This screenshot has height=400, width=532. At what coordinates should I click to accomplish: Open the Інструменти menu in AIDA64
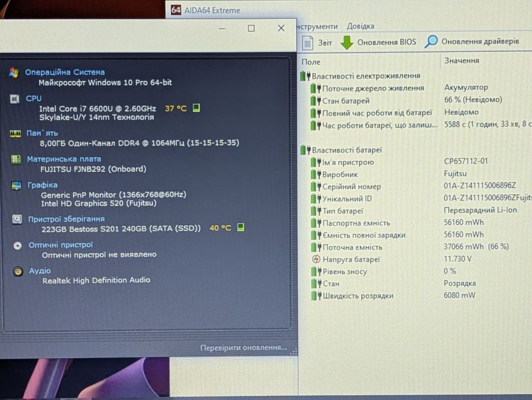(317, 27)
